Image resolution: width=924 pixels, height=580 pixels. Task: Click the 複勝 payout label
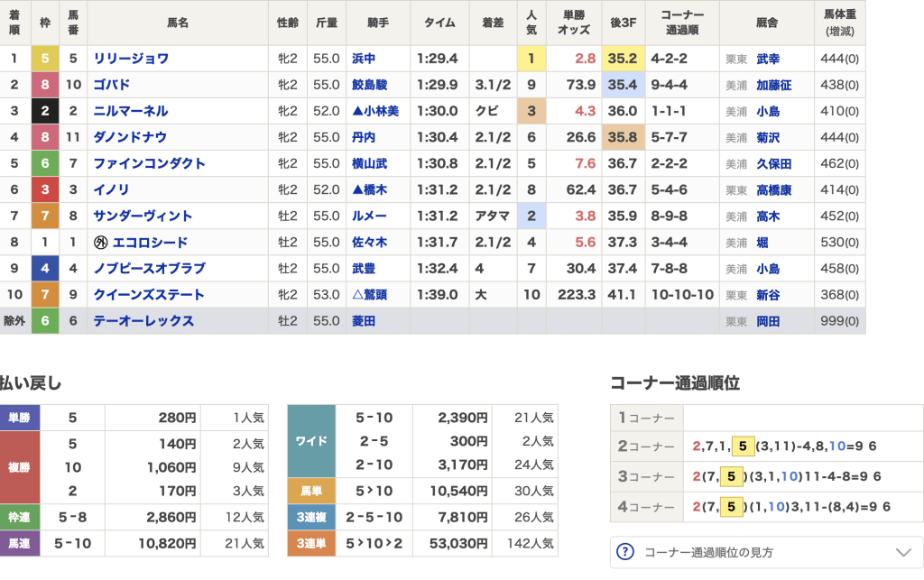(x=20, y=467)
